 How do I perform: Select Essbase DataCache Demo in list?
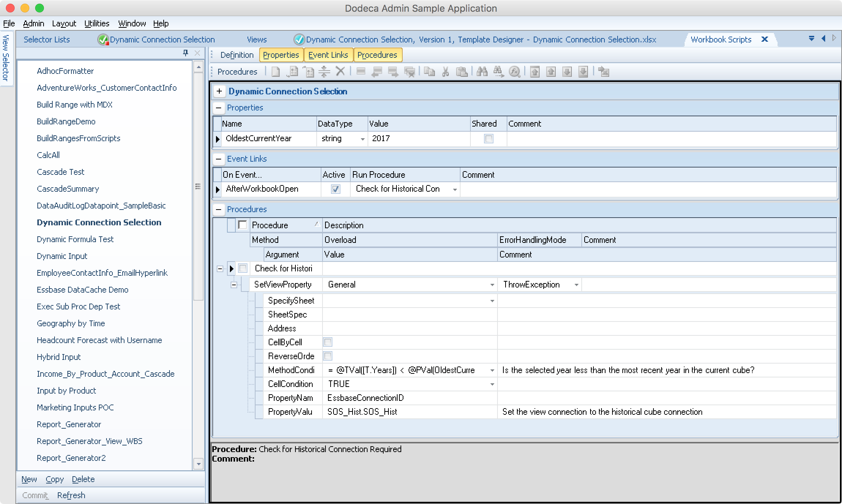coord(82,290)
